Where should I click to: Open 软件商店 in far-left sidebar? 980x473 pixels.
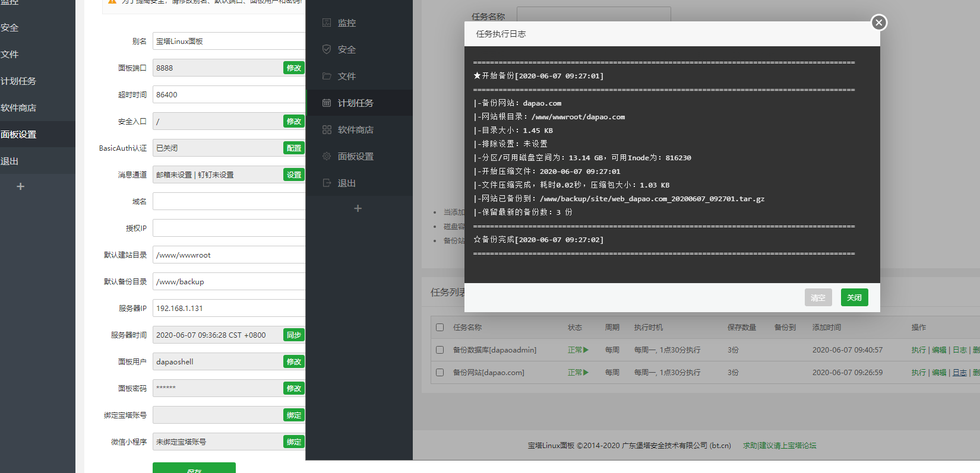(x=18, y=107)
